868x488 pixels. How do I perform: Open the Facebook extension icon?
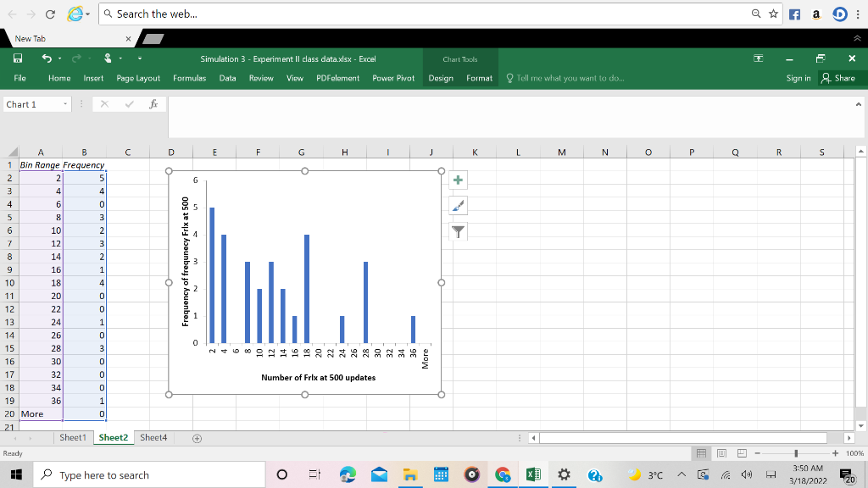(x=794, y=14)
